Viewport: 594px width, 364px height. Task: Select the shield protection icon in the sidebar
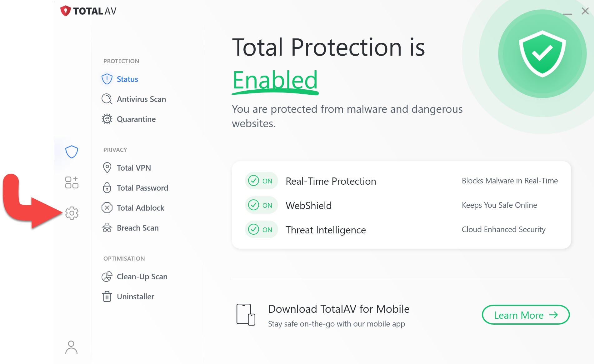[x=72, y=152]
